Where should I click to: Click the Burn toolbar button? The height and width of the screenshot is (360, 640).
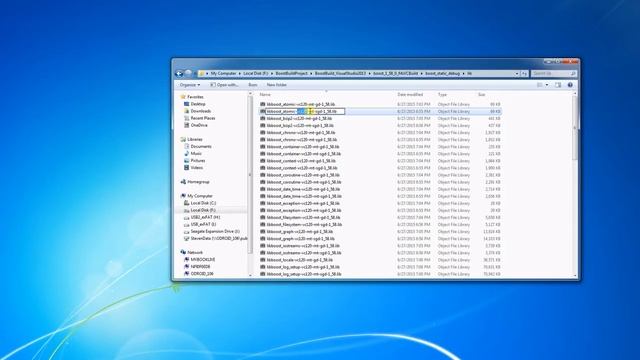coord(253,85)
